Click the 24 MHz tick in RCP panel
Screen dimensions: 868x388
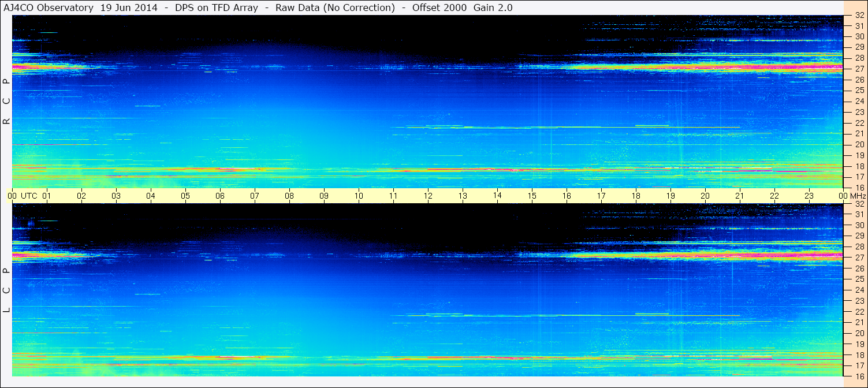(x=859, y=101)
